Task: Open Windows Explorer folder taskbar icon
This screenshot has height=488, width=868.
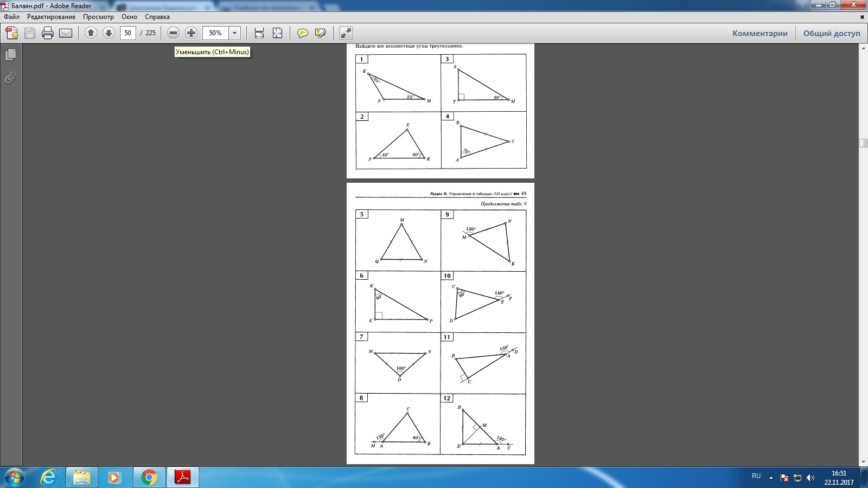Action: [82, 477]
